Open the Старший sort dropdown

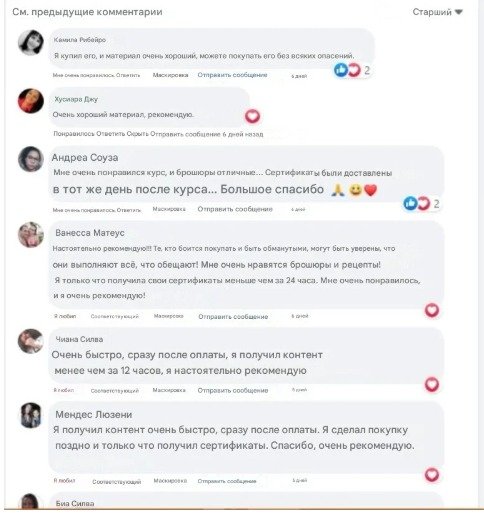tap(437, 12)
